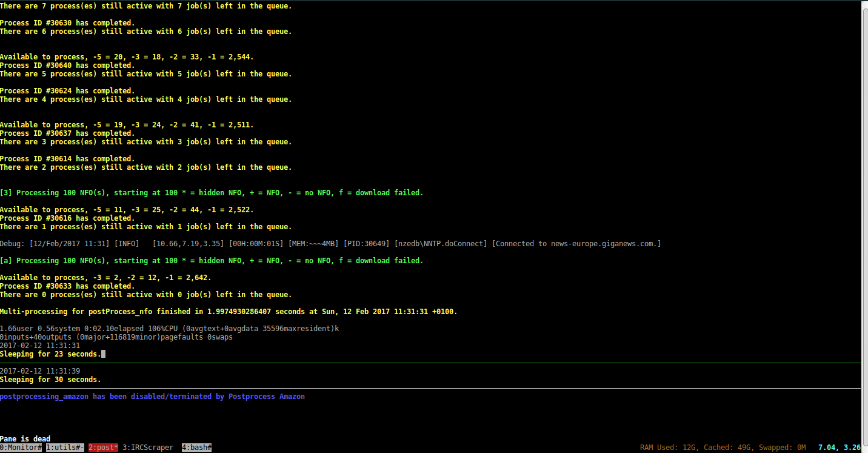The width and height of the screenshot is (868, 453).
Task: Open the 3:IRCScraper tmux window
Action: (x=148, y=448)
